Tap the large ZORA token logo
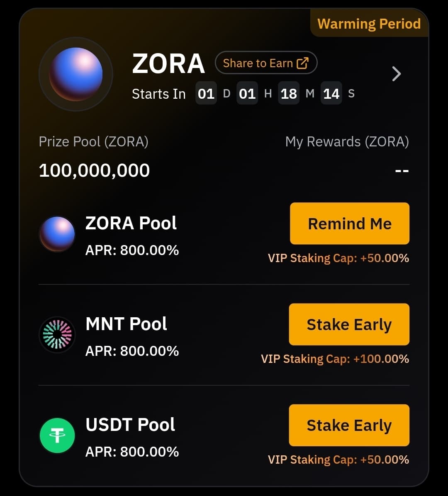Image resolution: width=448 pixels, height=496 pixels. point(75,74)
